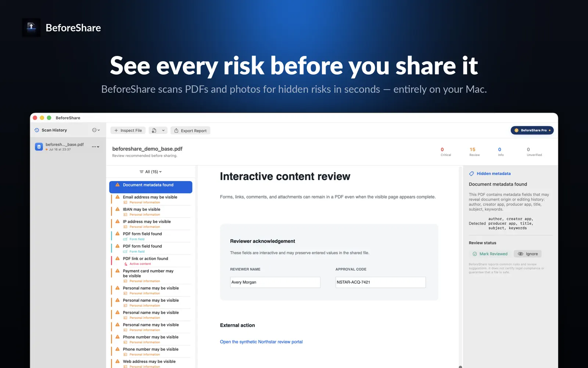Click the BeforeShare Pro badge
The width and height of the screenshot is (588, 368).
tap(532, 130)
